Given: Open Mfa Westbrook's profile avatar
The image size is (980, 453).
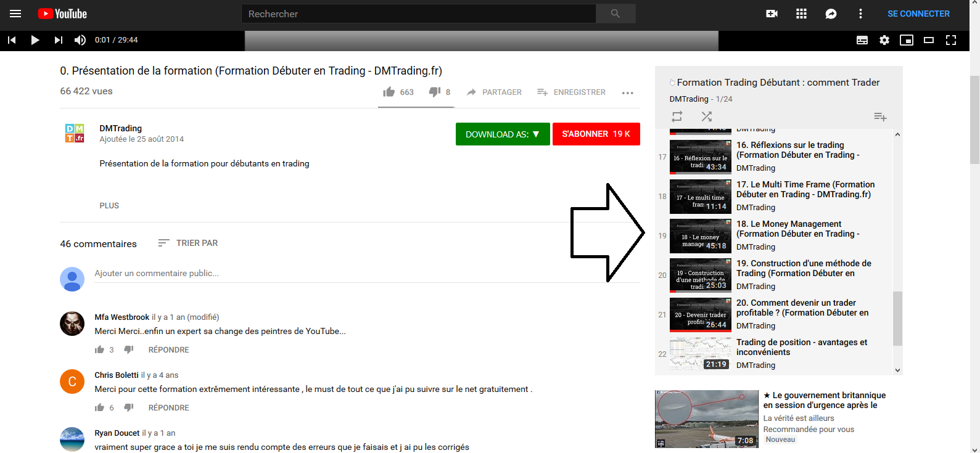Looking at the screenshot, I should coord(72,324).
